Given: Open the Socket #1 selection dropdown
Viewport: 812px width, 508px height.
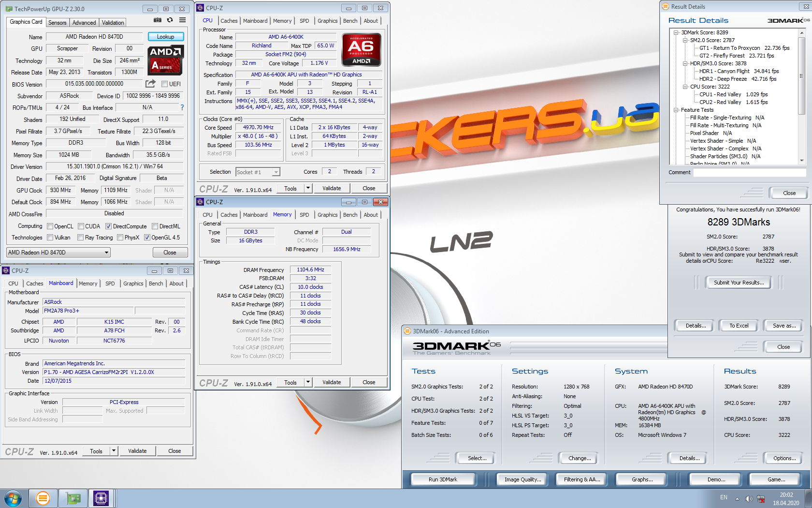Looking at the screenshot, I should click(x=258, y=172).
